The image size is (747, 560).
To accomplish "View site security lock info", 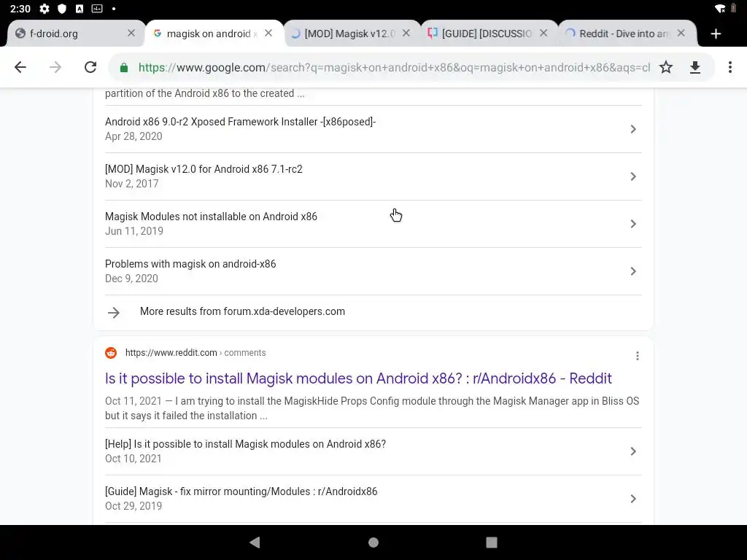I will pyautogui.click(x=124, y=68).
